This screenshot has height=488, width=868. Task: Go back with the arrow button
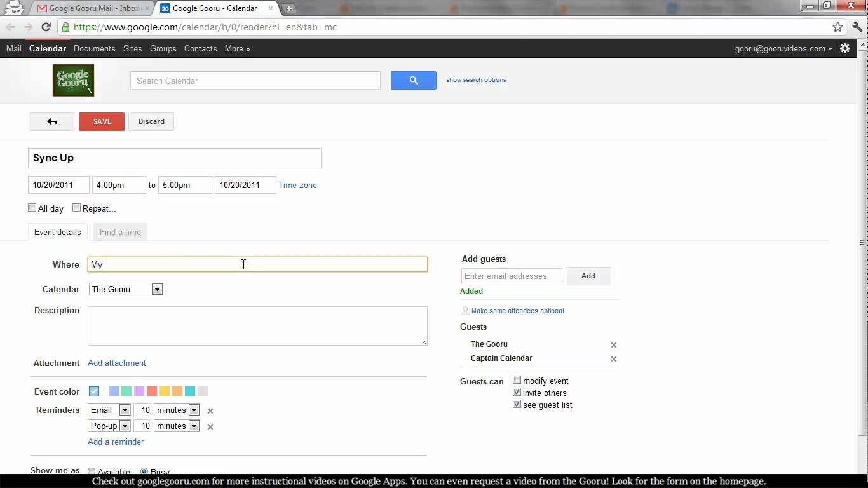(51, 121)
